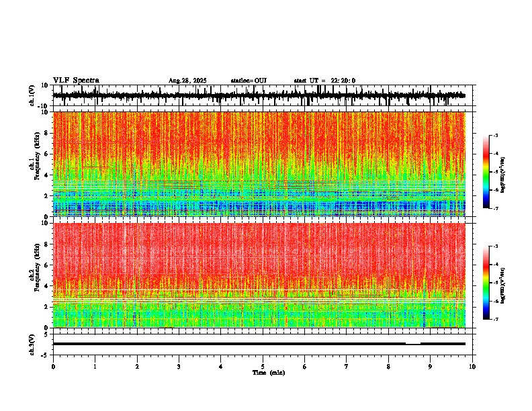
Task: Click time axis tick label "8"
Action: (388, 367)
